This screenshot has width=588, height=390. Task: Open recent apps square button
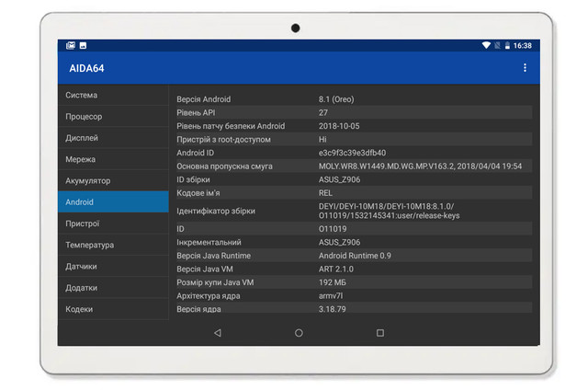[x=380, y=333]
